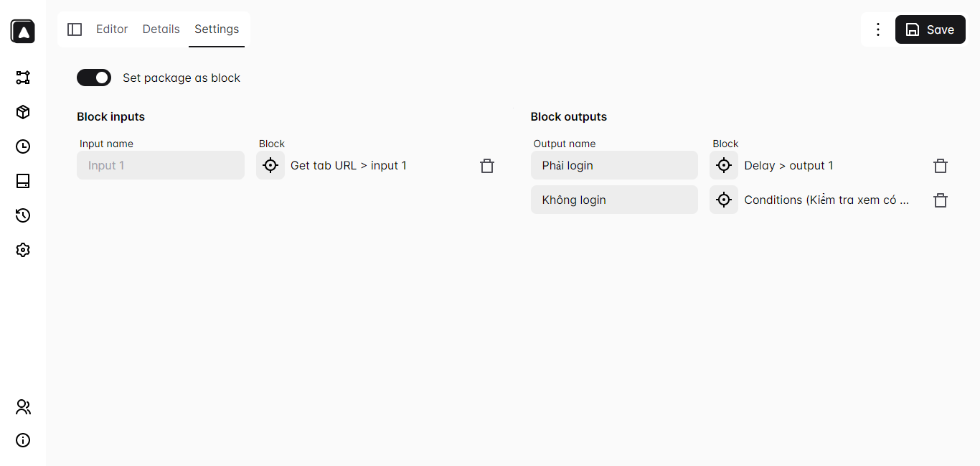Switch to the Details tab

click(161, 29)
